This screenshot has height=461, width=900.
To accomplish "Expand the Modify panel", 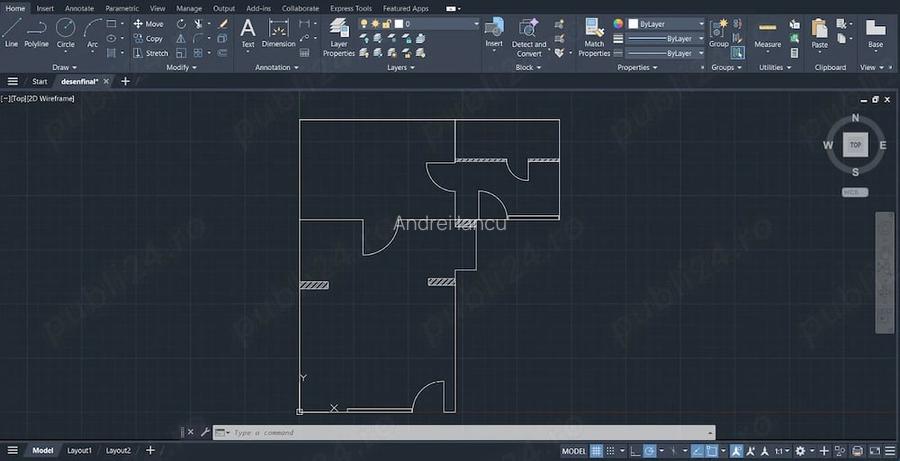I will 181,67.
